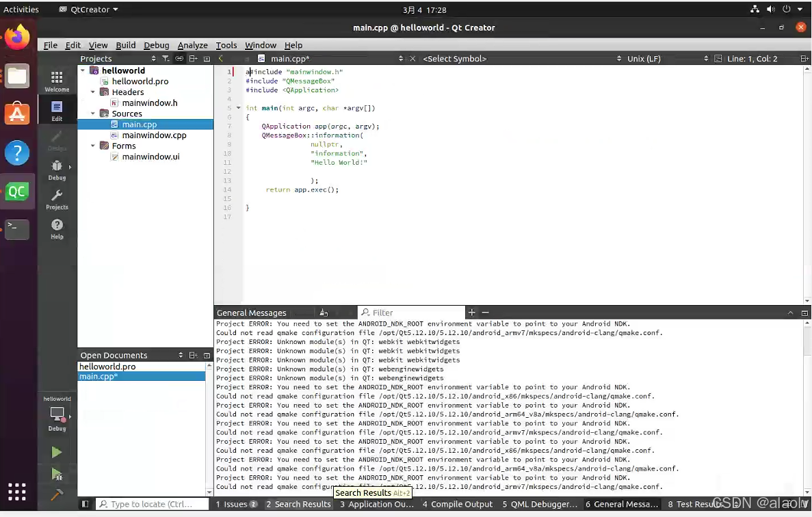
Task: Show the 2 Search Results pane
Action: click(298, 503)
